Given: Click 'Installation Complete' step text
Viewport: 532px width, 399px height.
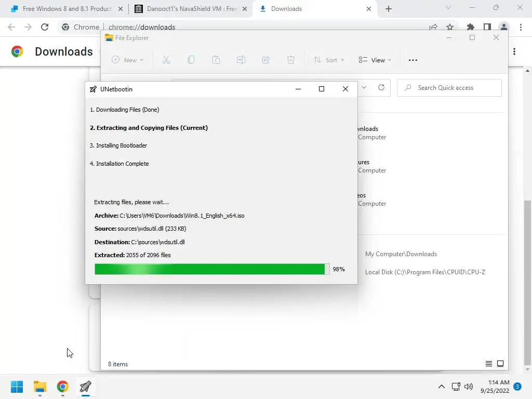Looking at the screenshot, I should tap(119, 164).
